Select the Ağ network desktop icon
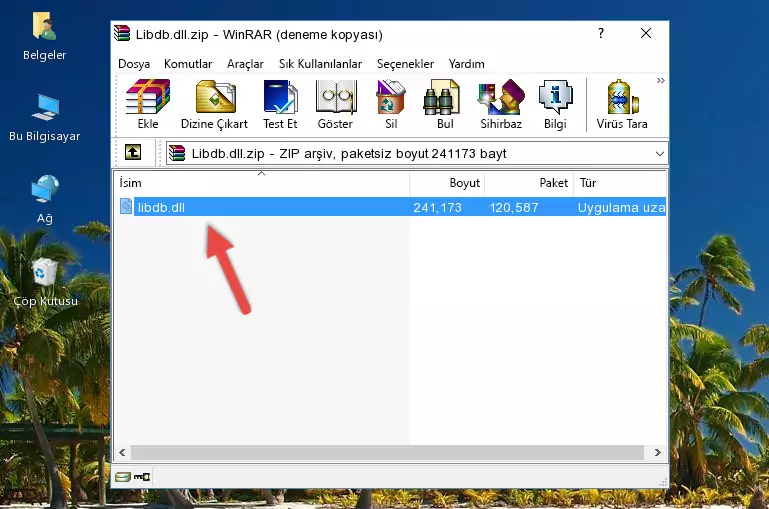This screenshot has height=509, width=769. (x=45, y=200)
